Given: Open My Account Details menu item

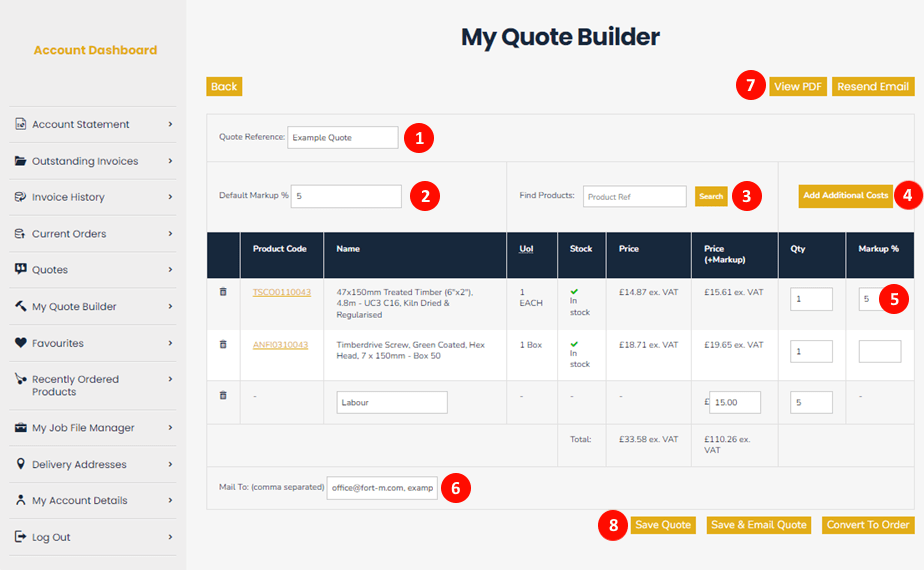Looking at the screenshot, I should tap(93, 500).
